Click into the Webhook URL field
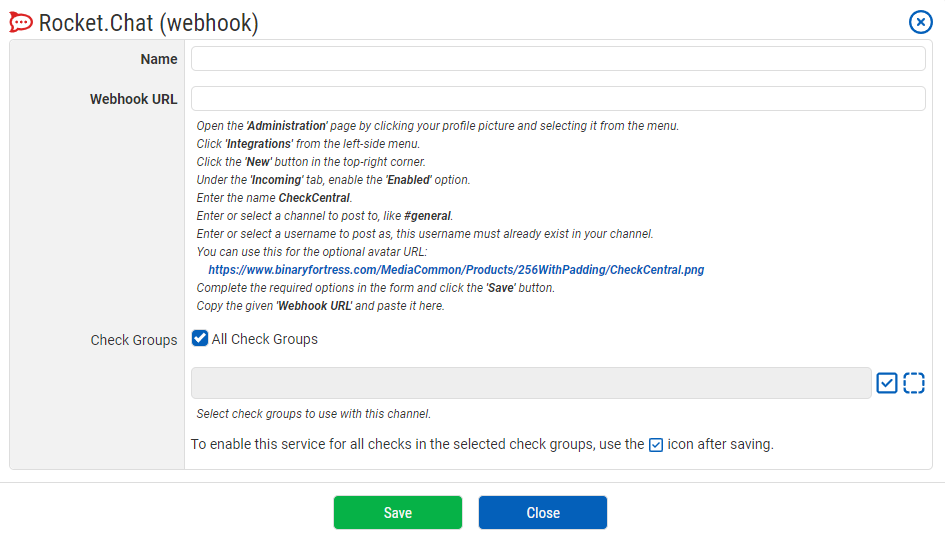 pyautogui.click(x=558, y=99)
